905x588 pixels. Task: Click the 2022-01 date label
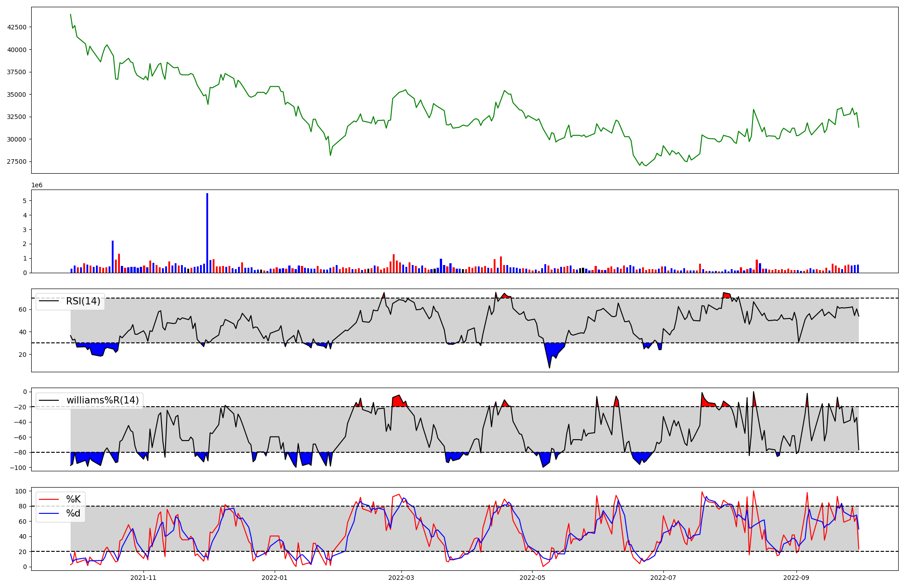click(274, 578)
